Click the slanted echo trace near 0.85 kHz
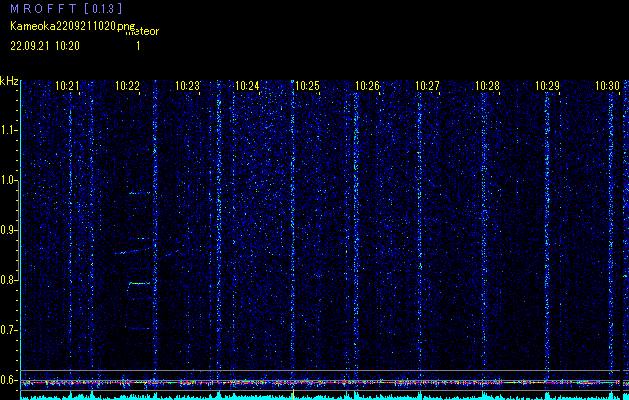The image size is (629, 400). [134, 251]
